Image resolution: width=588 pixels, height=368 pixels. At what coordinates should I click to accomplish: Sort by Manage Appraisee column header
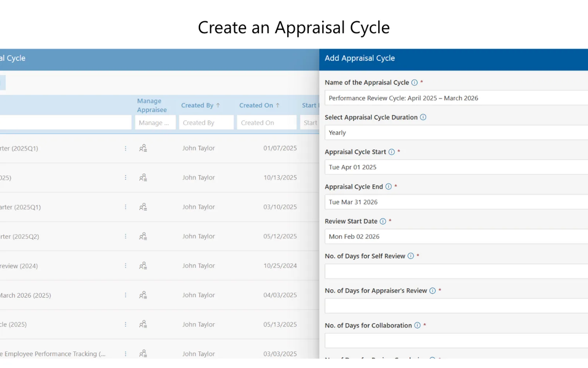click(x=152, y=105)
